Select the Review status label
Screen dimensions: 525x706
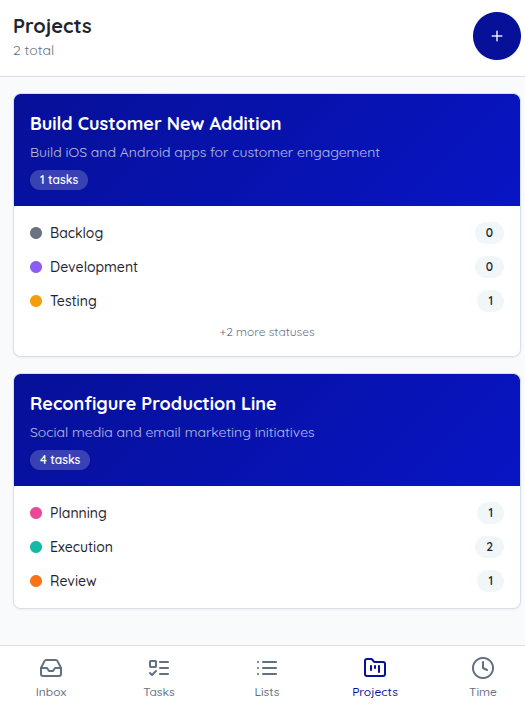[73, 581]
